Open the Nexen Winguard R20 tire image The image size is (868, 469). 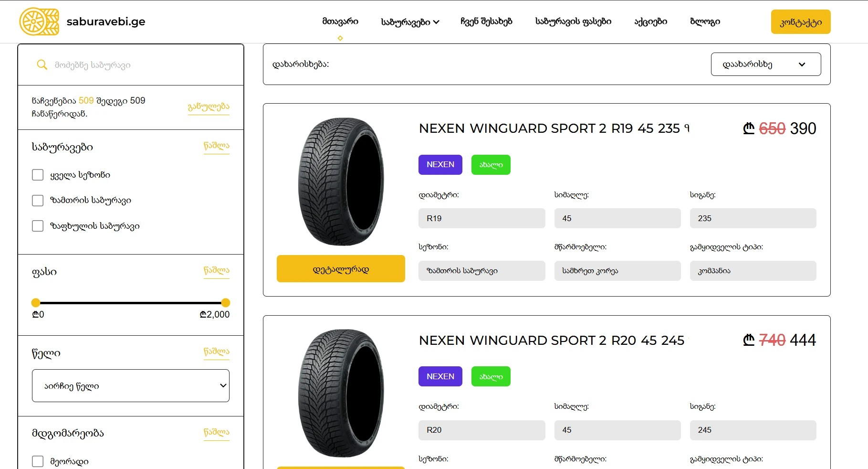coord(341,393)
